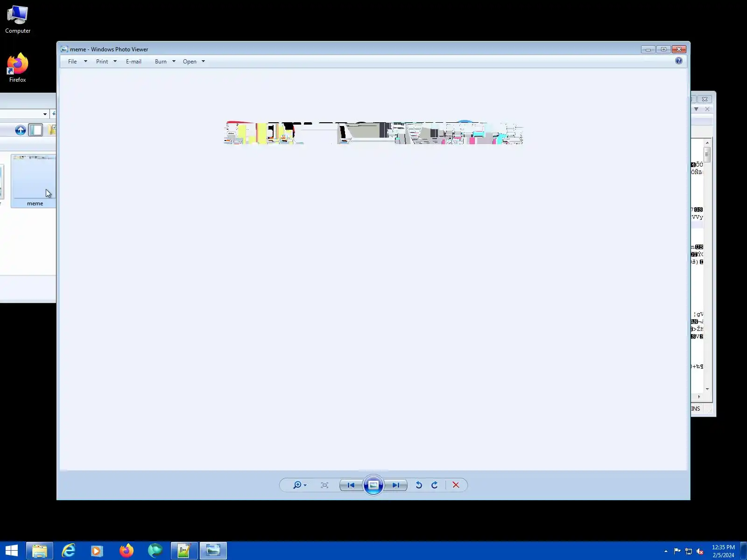
Task: Open the media player taskbar icon
Action: 97,551
